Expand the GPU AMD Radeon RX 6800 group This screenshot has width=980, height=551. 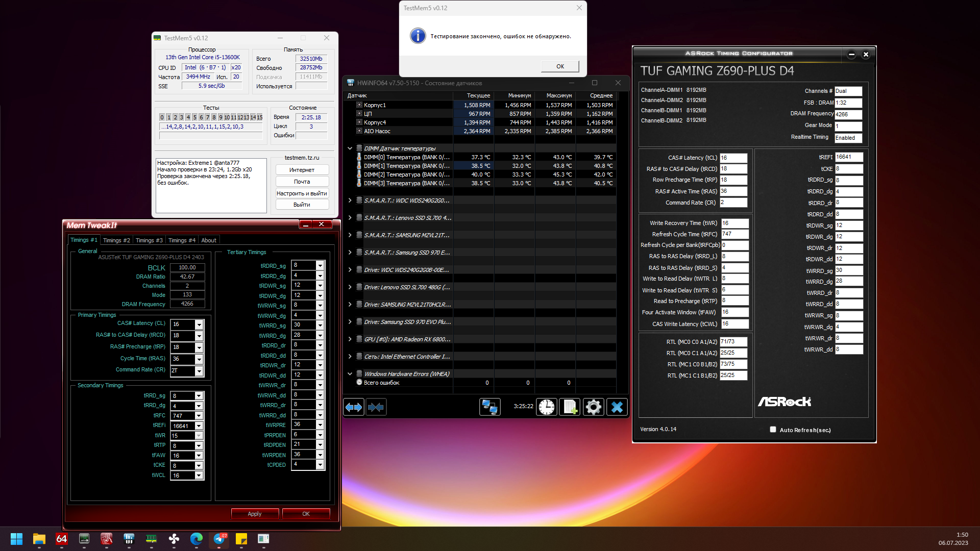pyautogui.click(x=350, y=339)
